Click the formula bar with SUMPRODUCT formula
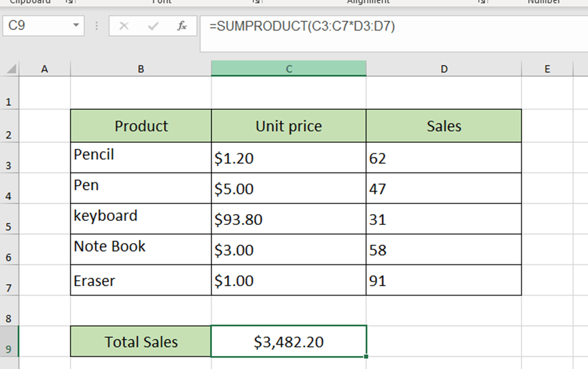This screenshot has height=369, width=588. tap(394, 33)
